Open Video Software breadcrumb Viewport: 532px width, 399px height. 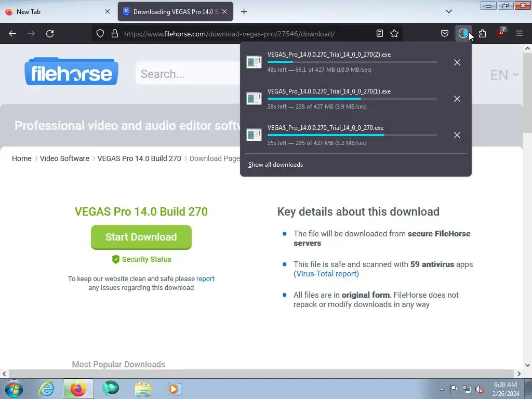click(x=64, y=158)
